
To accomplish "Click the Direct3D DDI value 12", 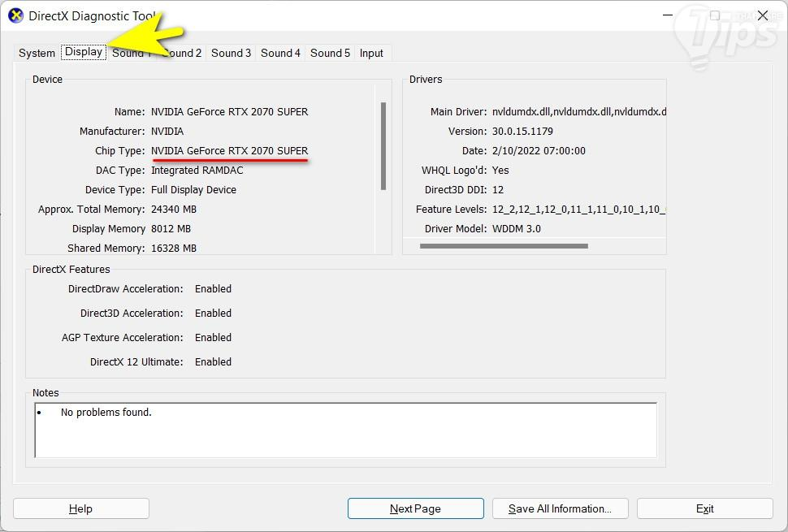I will [498, 190].
